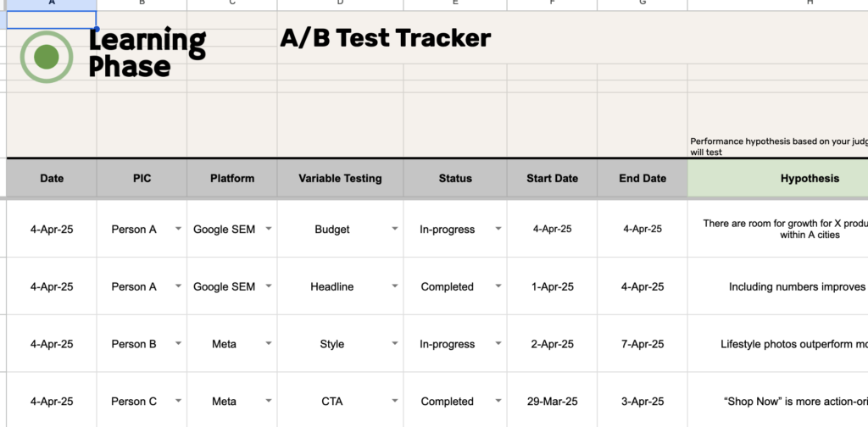868x427 pixels.
Task: Open the CTA variable testing dropdown arrow
Action: tap(395, 402)
